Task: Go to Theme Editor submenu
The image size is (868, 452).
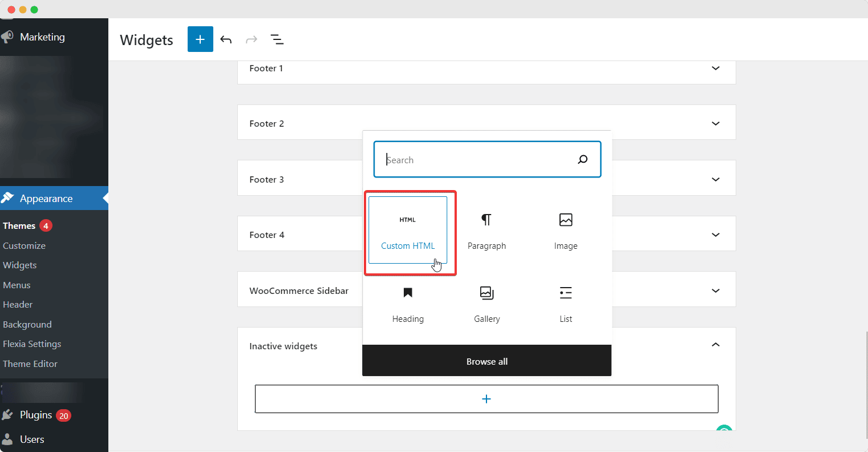Action: pos(30,364)
